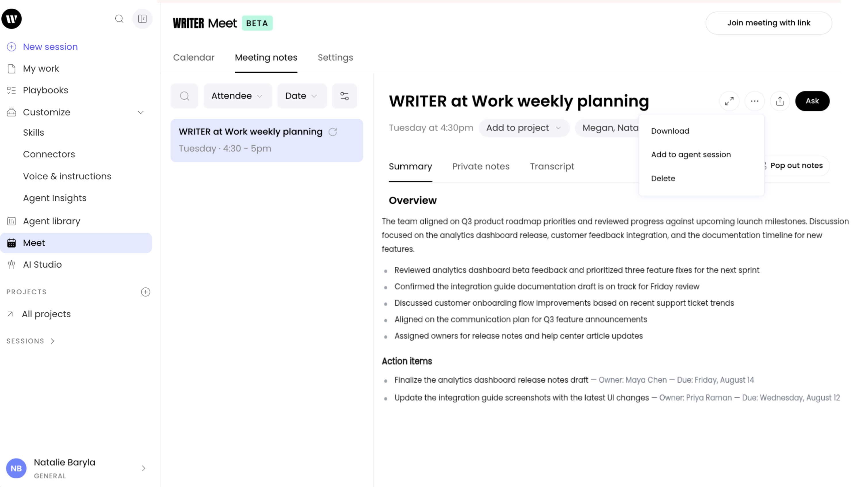Click the Action items heading

pyautogui.click(x=407, y=361)
